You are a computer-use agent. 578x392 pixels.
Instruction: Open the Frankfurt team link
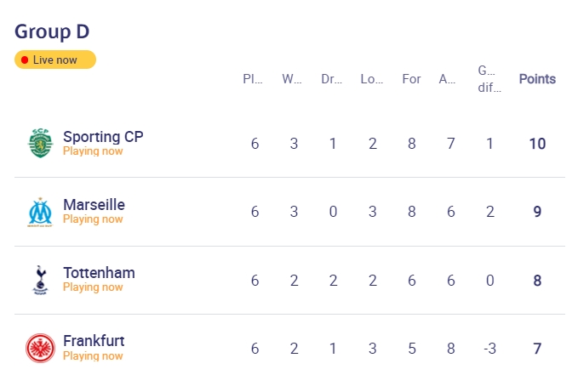94,341
